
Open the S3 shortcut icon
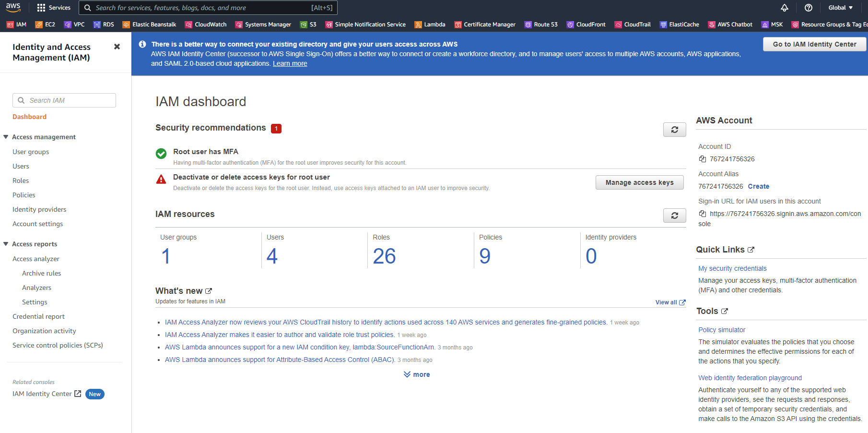click(x=308, y=24)
